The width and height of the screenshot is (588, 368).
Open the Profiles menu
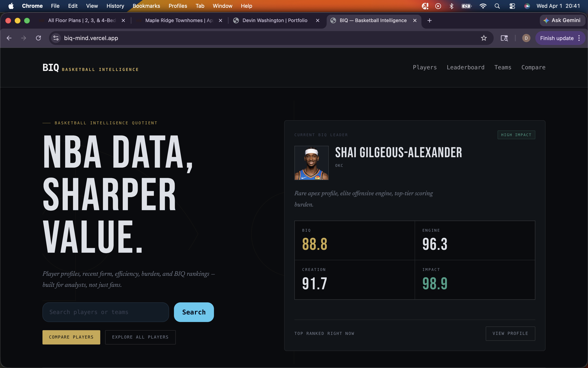178,6
